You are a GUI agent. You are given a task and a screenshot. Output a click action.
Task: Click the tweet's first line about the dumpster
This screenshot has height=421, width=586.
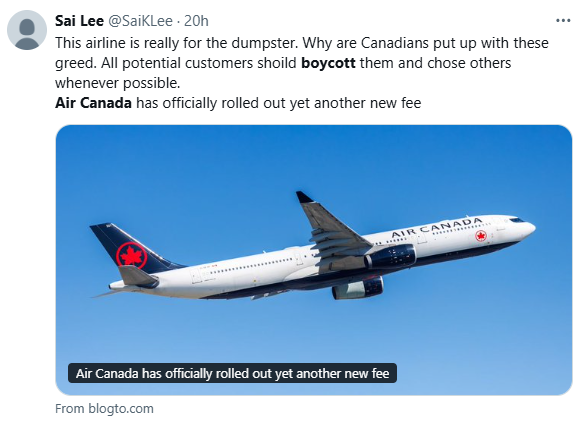pos(302,43)
